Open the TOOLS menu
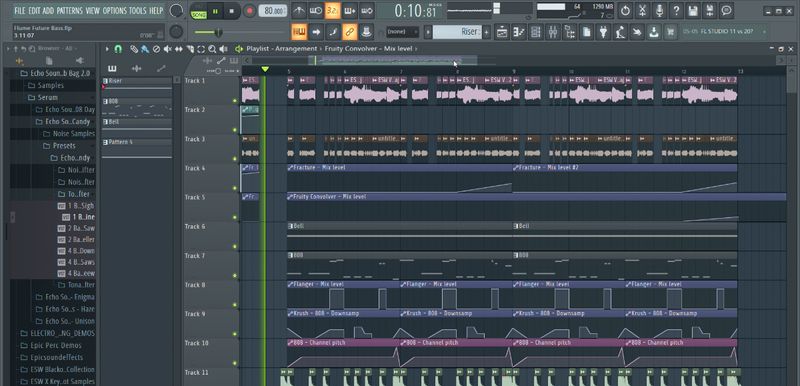800x386 pixels. 138,10
